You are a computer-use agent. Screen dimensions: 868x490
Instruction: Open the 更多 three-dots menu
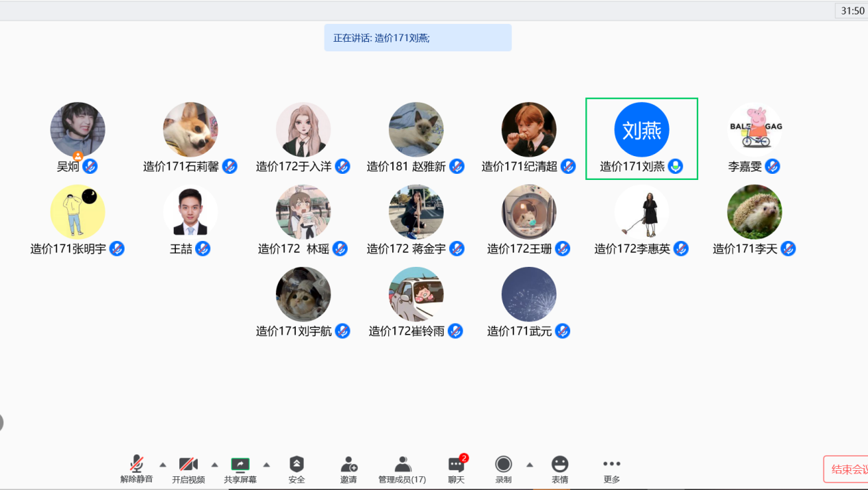point(611,465)
